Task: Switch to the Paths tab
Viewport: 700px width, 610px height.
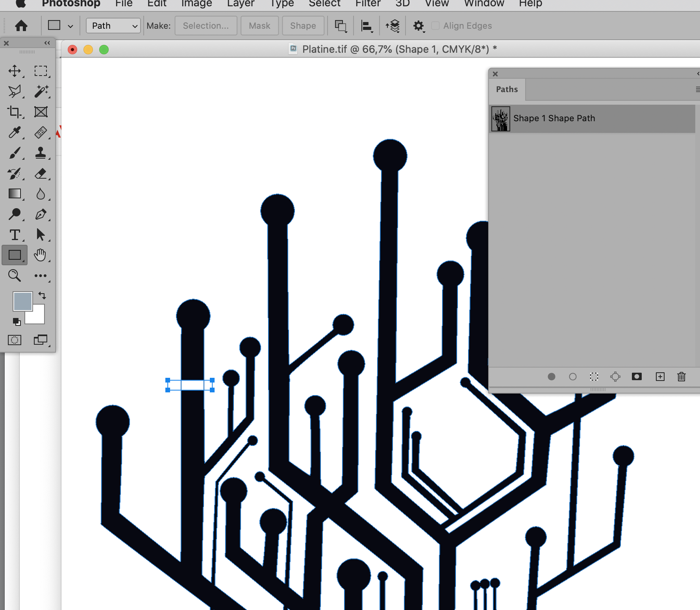Action: 506,89
